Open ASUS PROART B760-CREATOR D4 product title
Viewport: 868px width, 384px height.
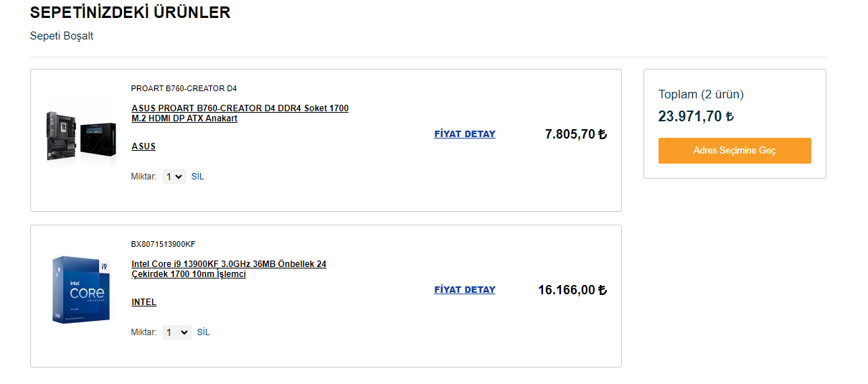coord(240,113)
